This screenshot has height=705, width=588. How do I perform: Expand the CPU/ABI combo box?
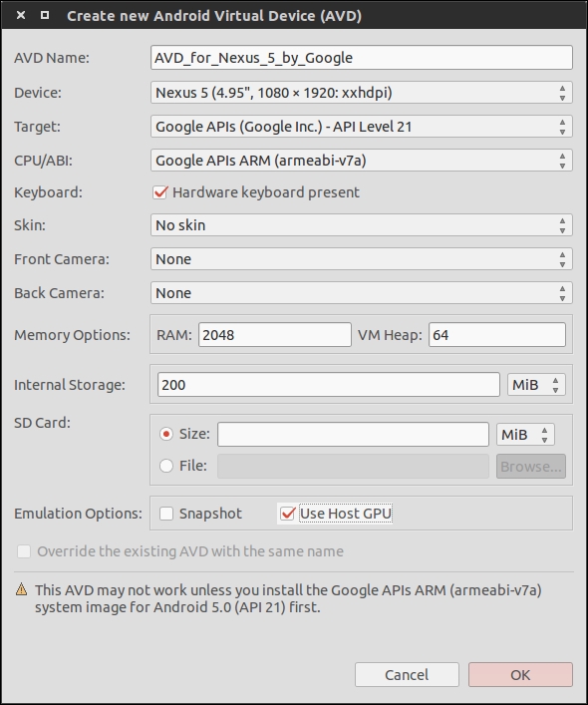362,161
